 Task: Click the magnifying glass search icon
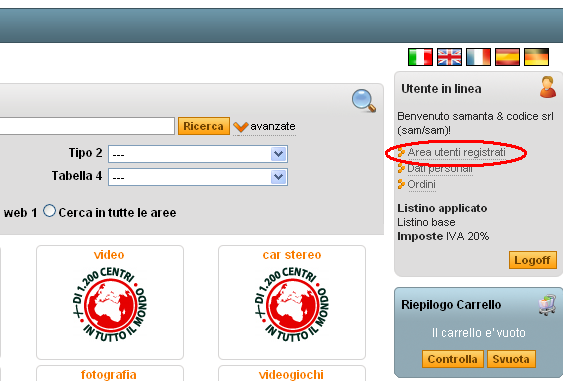(x=364, y=101)
